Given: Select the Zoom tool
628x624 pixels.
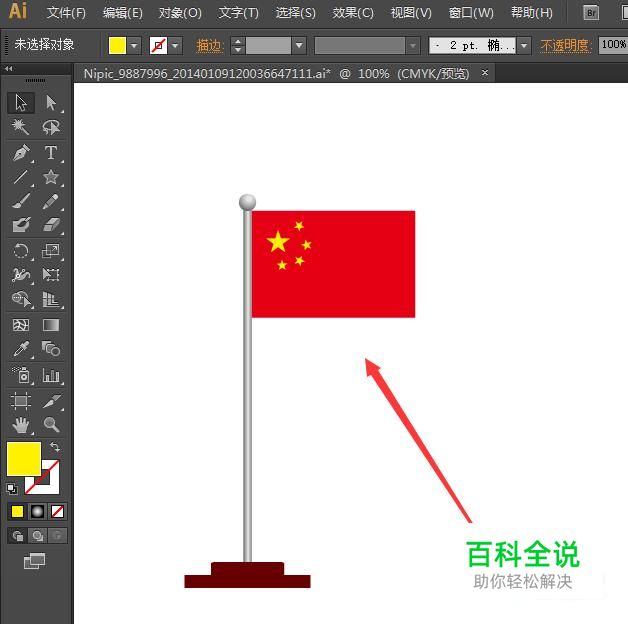Looking at the screenshot, I should point(51,425).
